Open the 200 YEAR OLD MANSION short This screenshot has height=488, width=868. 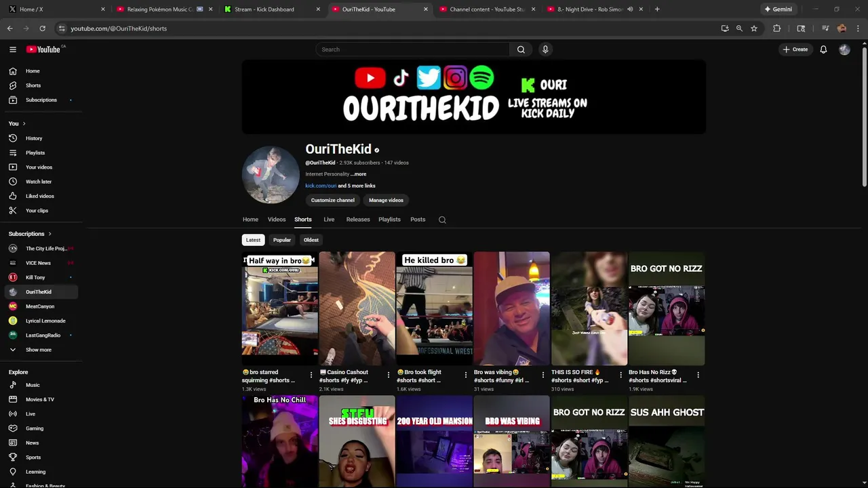point(435,441)
